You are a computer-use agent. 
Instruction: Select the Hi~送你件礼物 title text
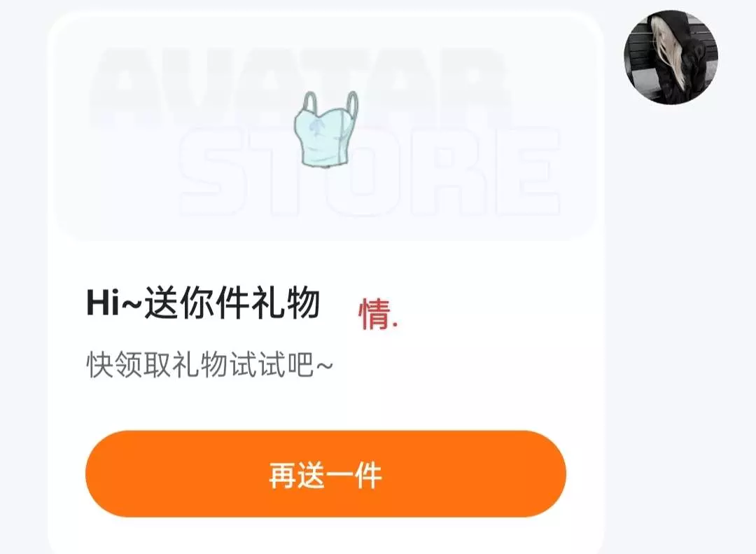tap(203, 303)
